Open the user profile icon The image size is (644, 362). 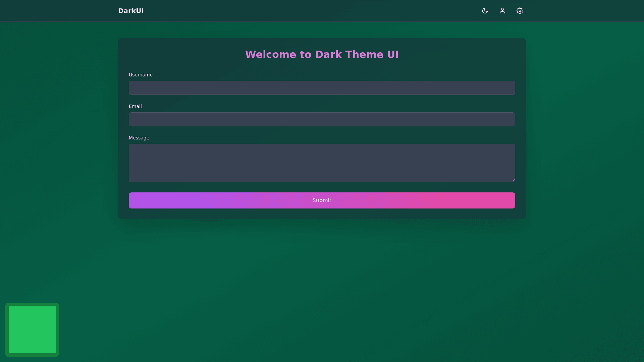(x=502, y=11)
